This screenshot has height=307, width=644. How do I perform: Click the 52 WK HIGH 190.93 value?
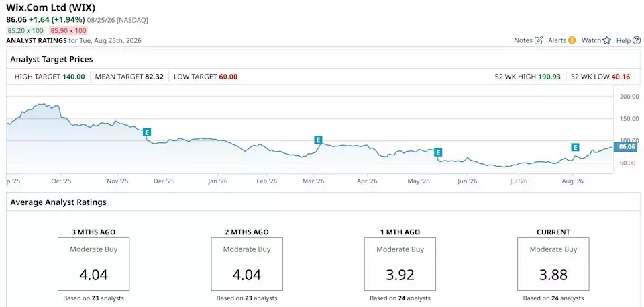549,77
